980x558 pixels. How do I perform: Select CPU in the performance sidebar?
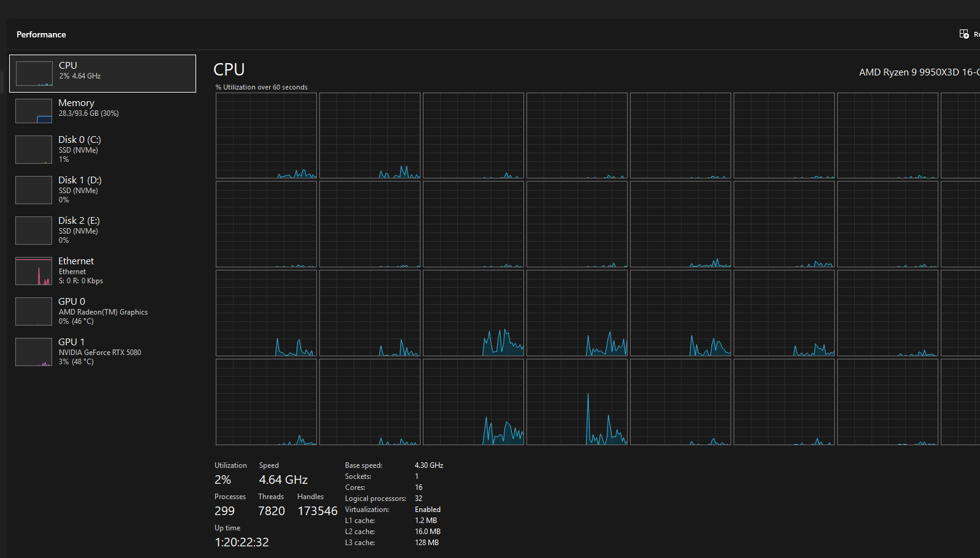click(102, 74)
